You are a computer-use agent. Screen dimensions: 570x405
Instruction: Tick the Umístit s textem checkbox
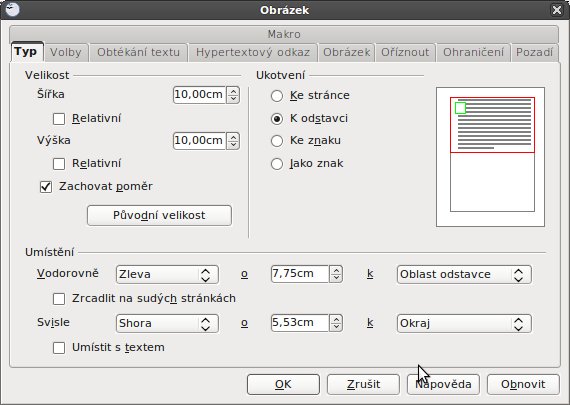click(x=59, y=348)
